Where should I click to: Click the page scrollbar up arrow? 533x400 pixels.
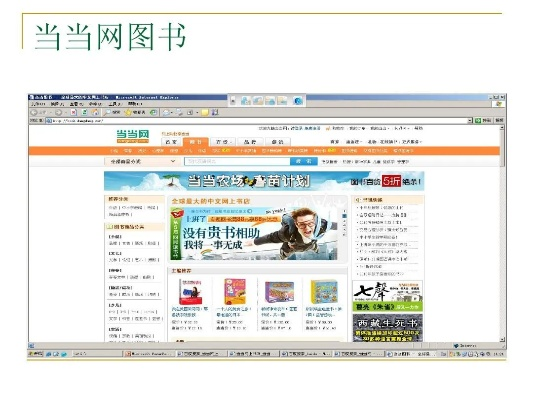tap(502, 128)
